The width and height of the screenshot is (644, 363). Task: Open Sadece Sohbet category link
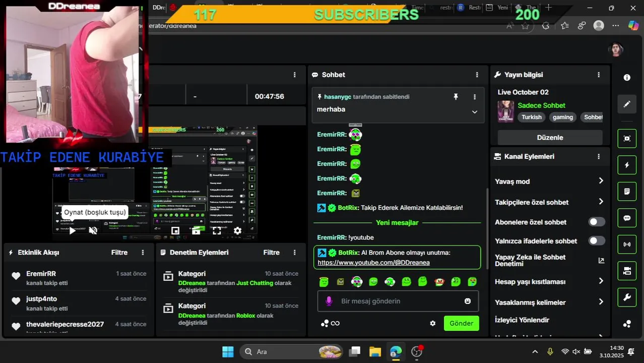click(541, 105)
